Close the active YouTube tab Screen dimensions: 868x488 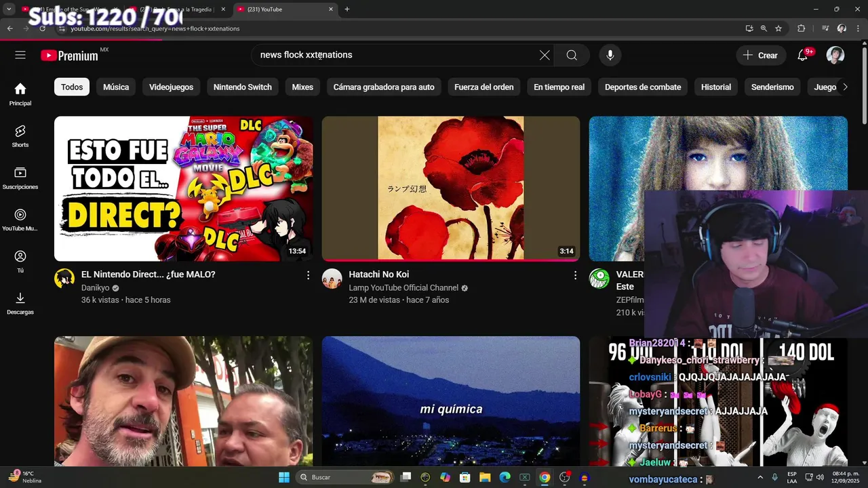(331, 9)
